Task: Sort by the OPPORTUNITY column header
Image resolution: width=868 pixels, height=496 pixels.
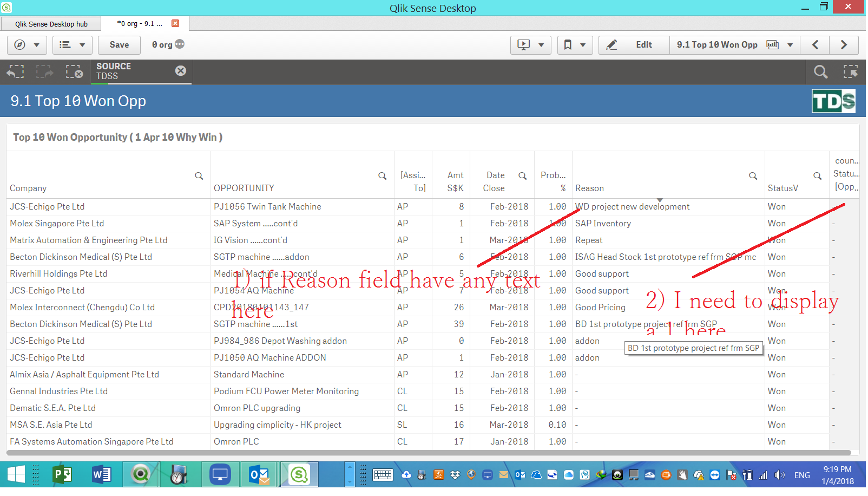Action: pyautogui.click(x=244, y=188)
